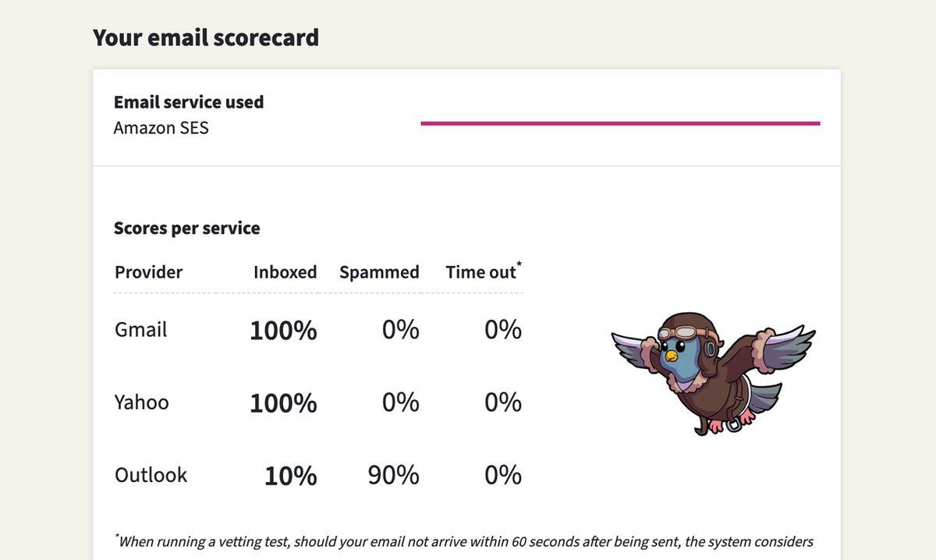The width and height of the screenshot is (936, 560).
Task: Click the asterisk next to Time out header
Action: pos(519,264)
